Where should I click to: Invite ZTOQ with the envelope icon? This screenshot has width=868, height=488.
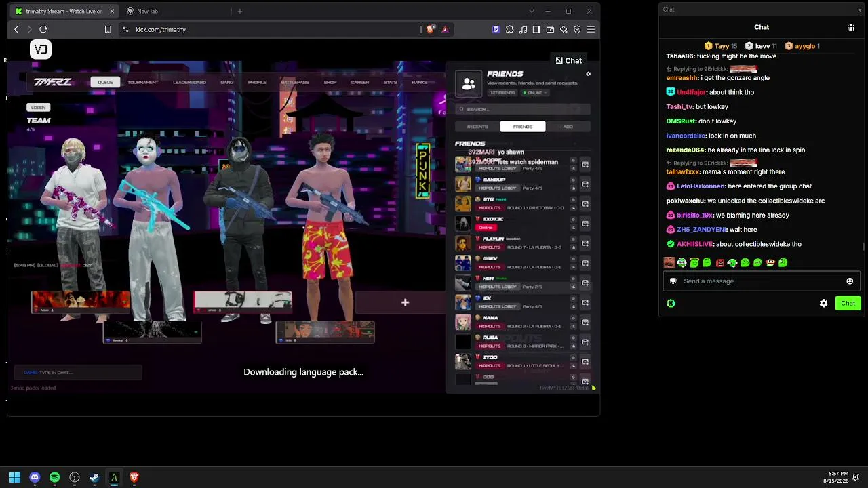[x=585, y=361]
